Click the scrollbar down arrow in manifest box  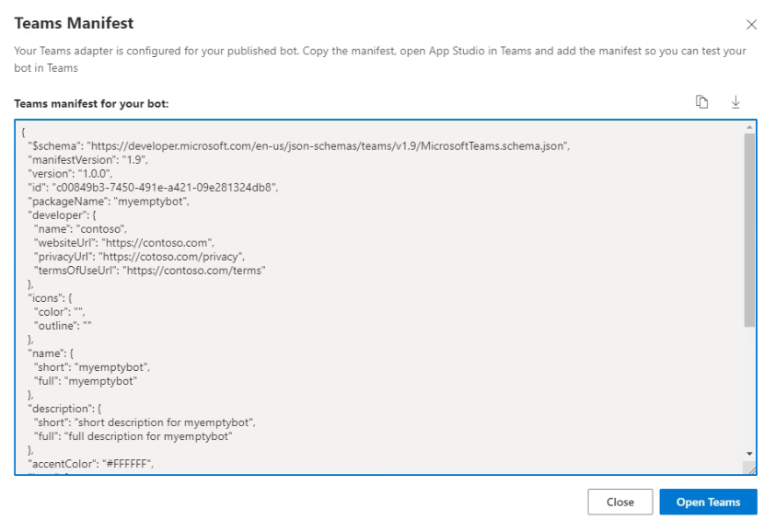pos(749,454)
